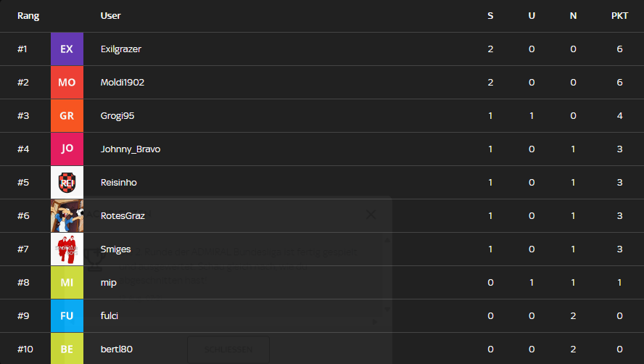Click the S wins column header
The width and height of the screenshot is (644, 364).
(x=490, y=16)
